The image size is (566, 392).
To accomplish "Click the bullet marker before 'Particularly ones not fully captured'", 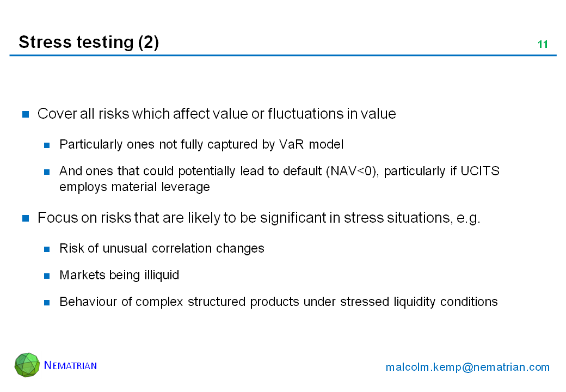I will (47, 145).
